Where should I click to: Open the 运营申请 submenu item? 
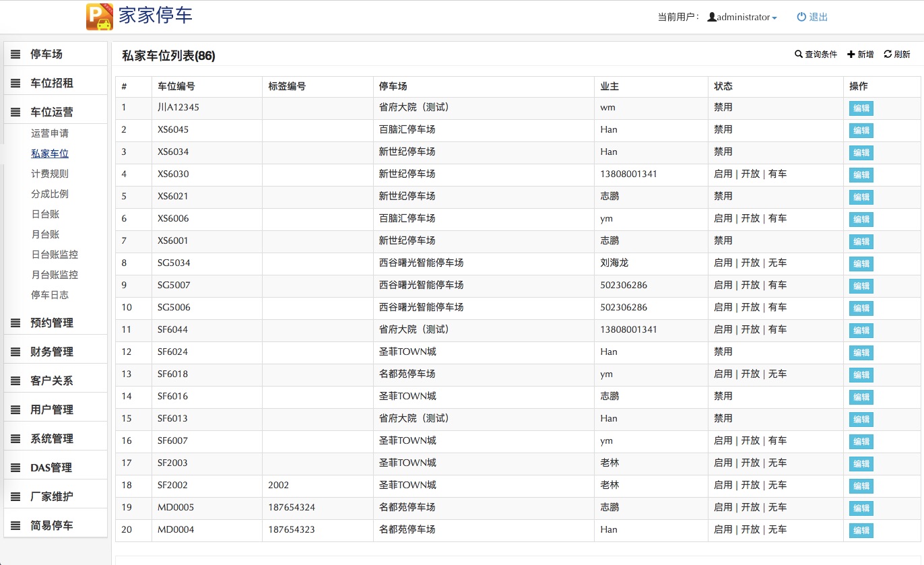tap(50, 133)
